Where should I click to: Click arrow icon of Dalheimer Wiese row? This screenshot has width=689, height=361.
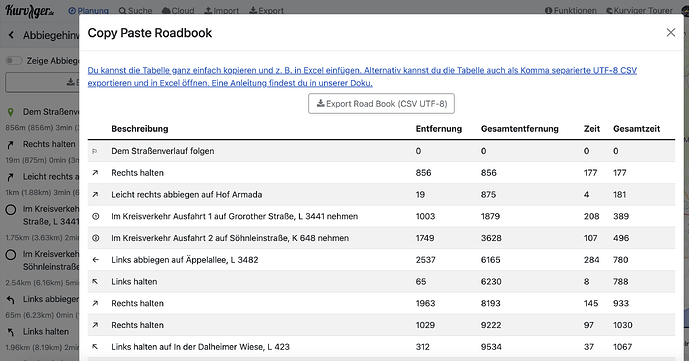pos(95,347)
